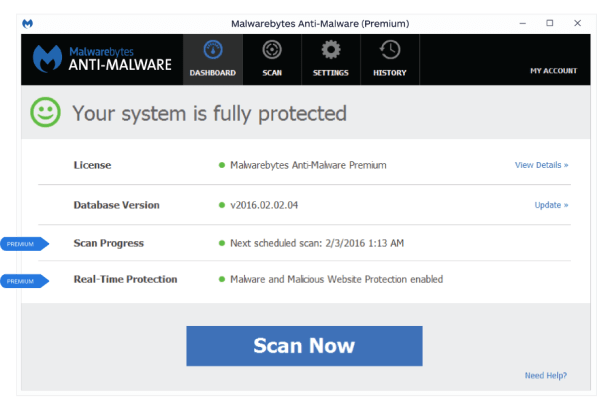Minimize the Malwarebytes window

[x=522, y=23]
